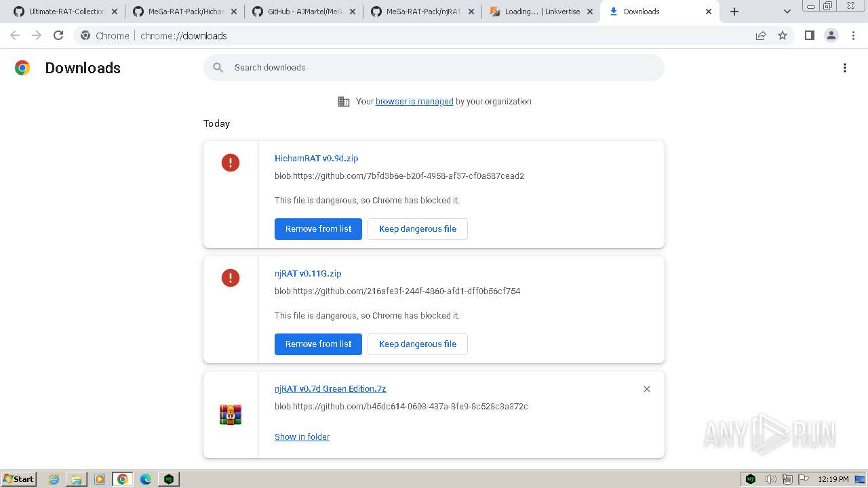Viewport: 868px width, 488px height.
Task: Click the WinRAR archive icon for njRAT 7z
Action: click(231, 414)
